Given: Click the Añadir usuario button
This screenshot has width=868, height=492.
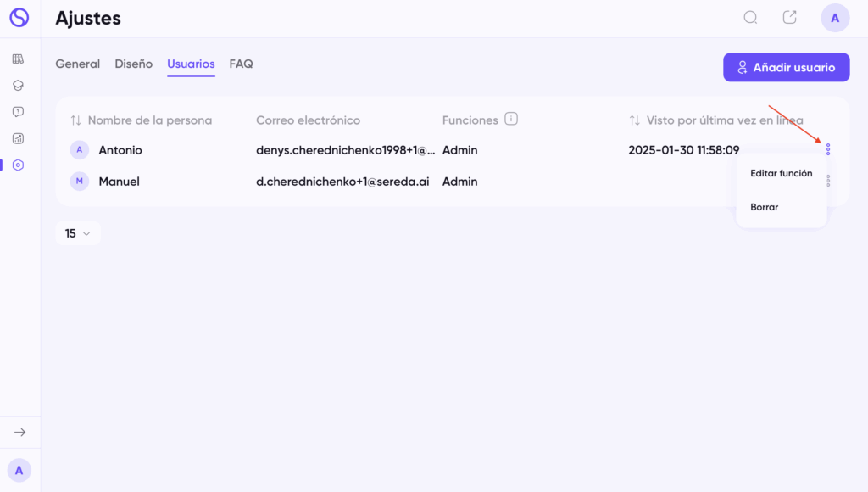Looking at the screenshot, I should [786, 67].
